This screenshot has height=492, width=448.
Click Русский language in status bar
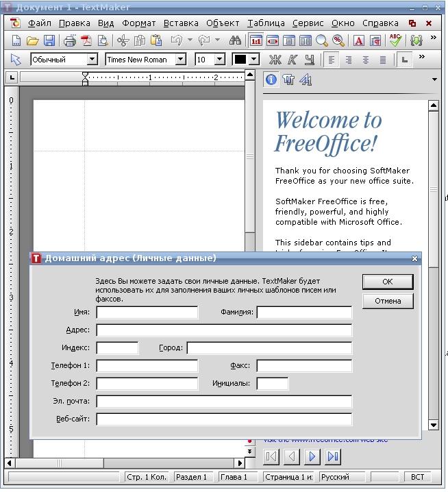click(342, 477)
